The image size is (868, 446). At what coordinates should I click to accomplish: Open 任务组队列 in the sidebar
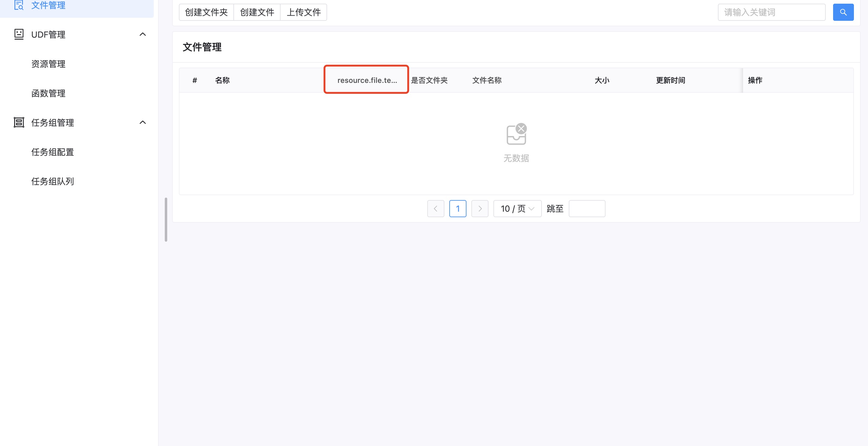coord(53,181)
